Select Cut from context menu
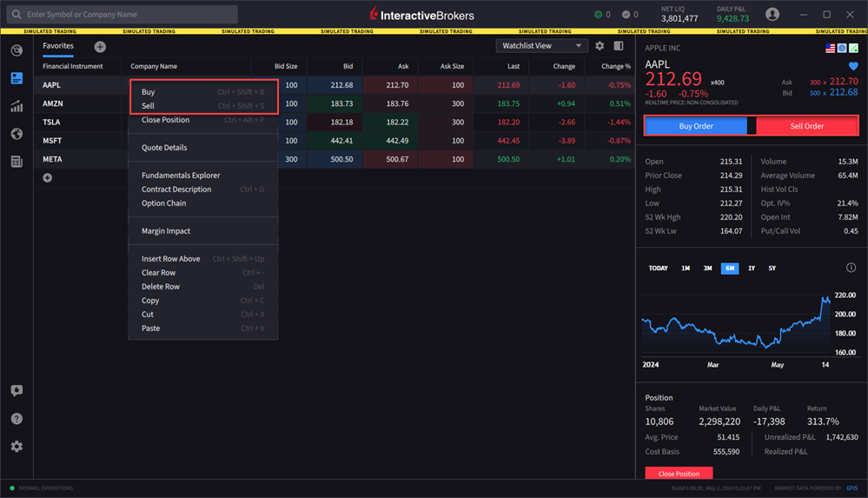This screenshot has width=868, height=498. (202, 314)
